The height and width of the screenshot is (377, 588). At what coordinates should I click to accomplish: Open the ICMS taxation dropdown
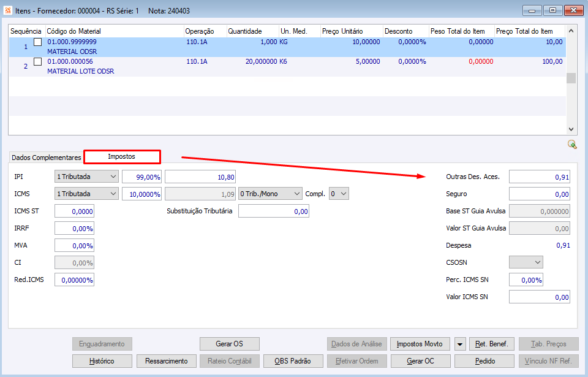pyautogui.click(x=86, y=194)
